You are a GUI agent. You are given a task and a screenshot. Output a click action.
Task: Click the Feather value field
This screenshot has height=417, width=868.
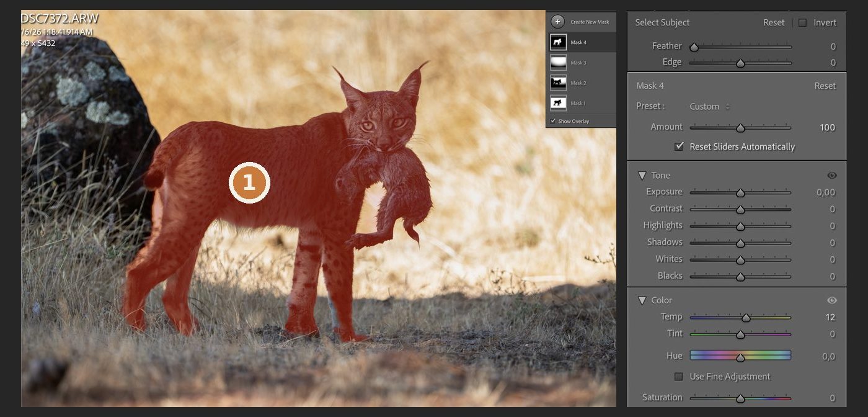833,46
